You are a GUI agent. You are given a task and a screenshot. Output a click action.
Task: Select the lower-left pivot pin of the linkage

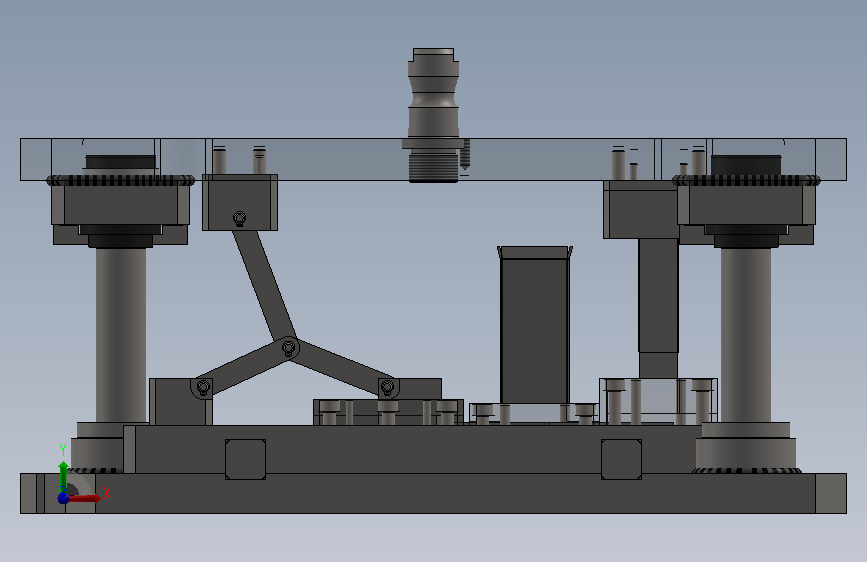pyautogui.click(x=203, y=387)
